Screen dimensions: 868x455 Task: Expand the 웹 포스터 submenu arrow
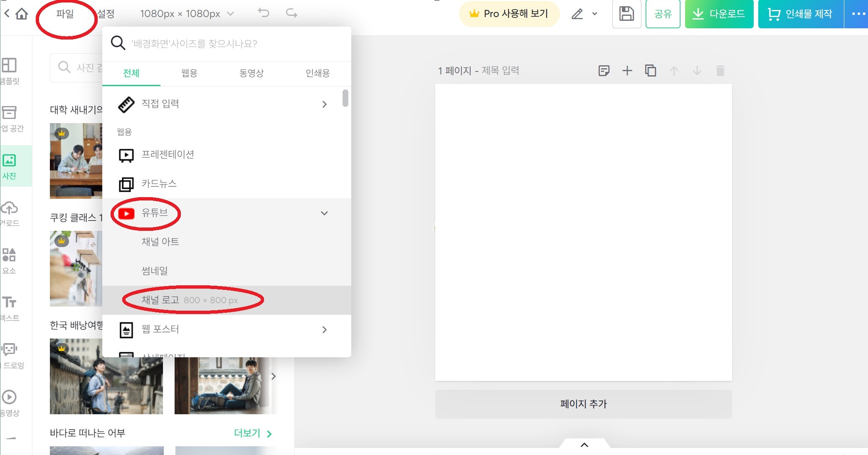[324, 330]
